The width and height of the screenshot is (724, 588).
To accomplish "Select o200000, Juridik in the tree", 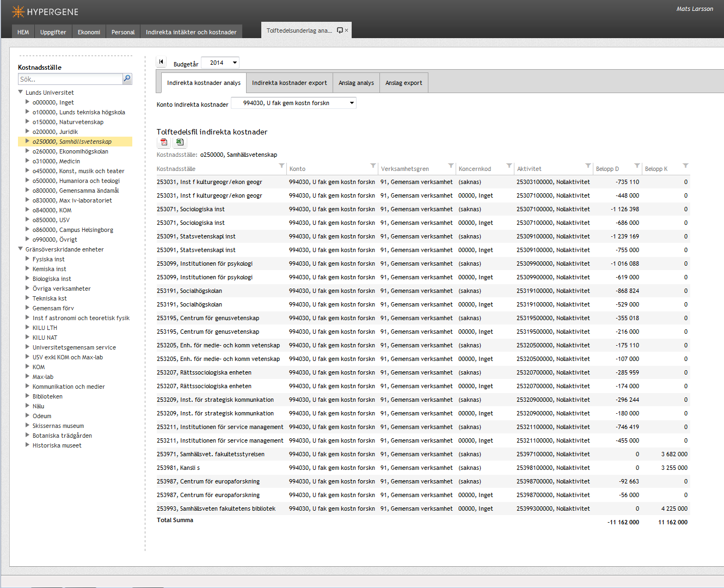I will click(x=55, y=132).
